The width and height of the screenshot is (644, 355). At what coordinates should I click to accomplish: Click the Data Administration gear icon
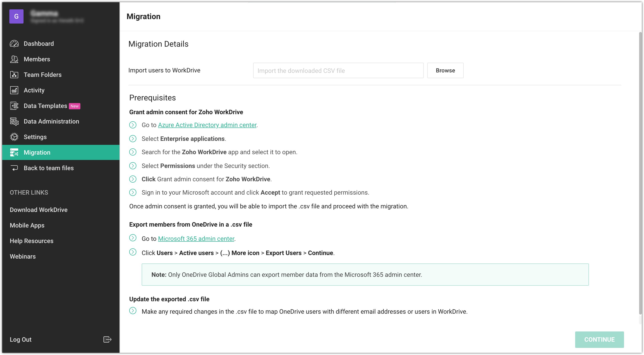click(x=14, y=121)
